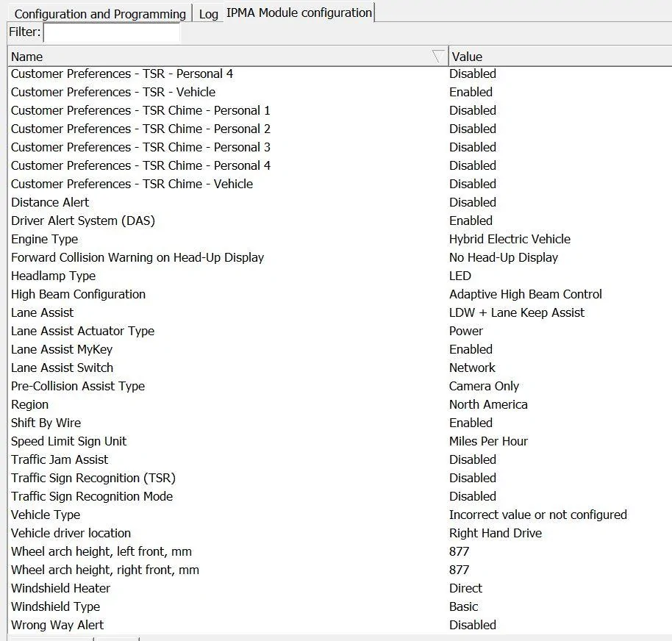Open the Configuration and Programming tab
The height and width of the screenshot is (641, 672).
[99, 13]
